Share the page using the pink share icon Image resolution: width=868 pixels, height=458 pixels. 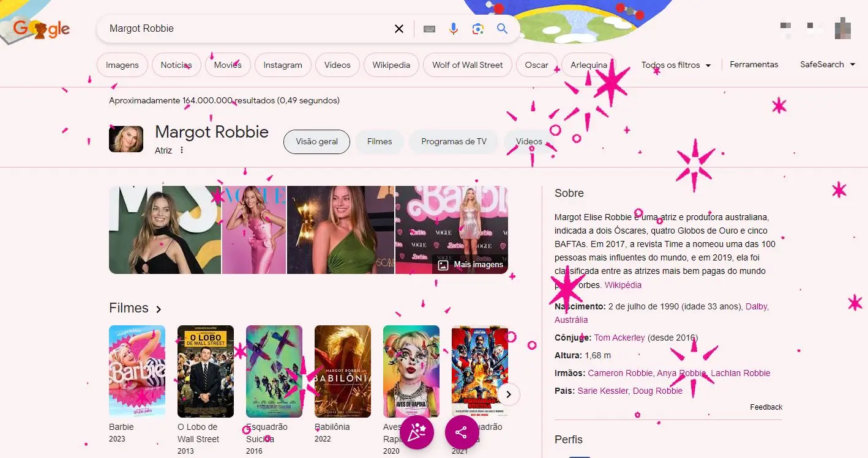(x=462, y=432)
